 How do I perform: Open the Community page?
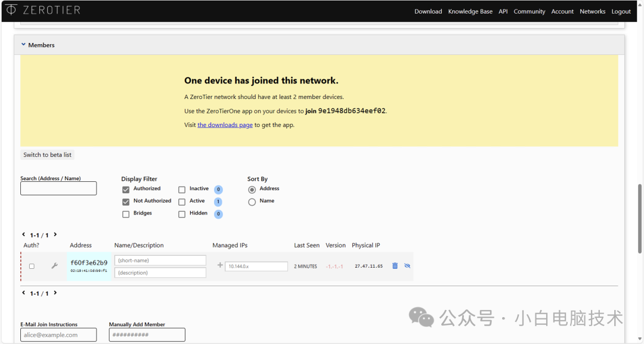tap(530, 11)
